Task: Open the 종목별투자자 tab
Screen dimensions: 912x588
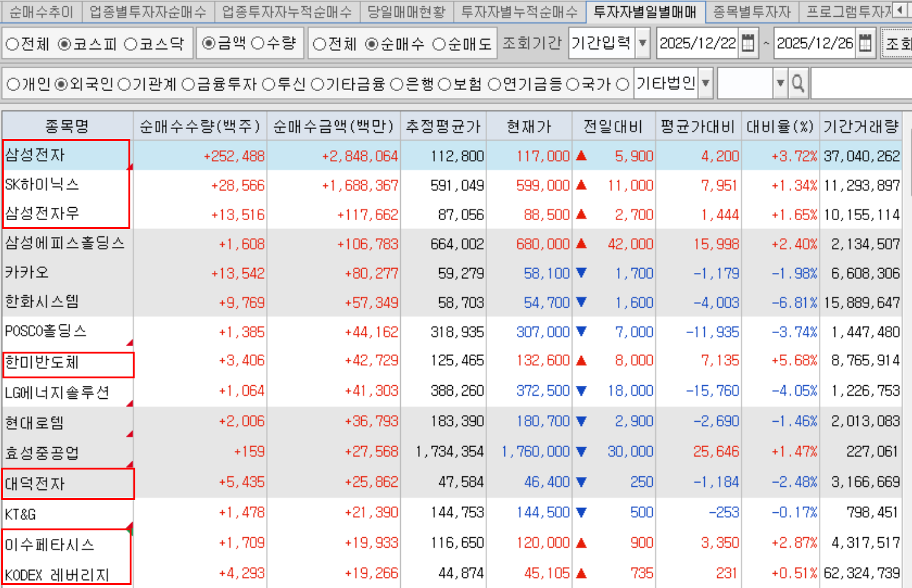Action: [x=752, y=11]
